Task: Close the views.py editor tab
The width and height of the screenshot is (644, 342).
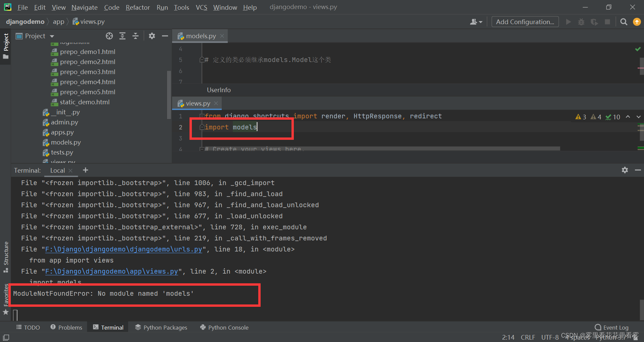Action: pos(216,103)
